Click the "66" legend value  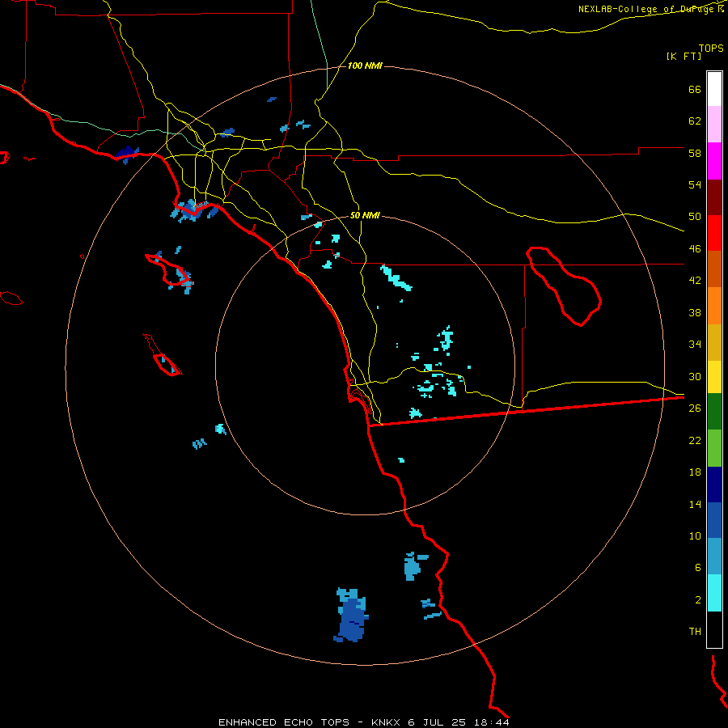click(x=695, y=89)
